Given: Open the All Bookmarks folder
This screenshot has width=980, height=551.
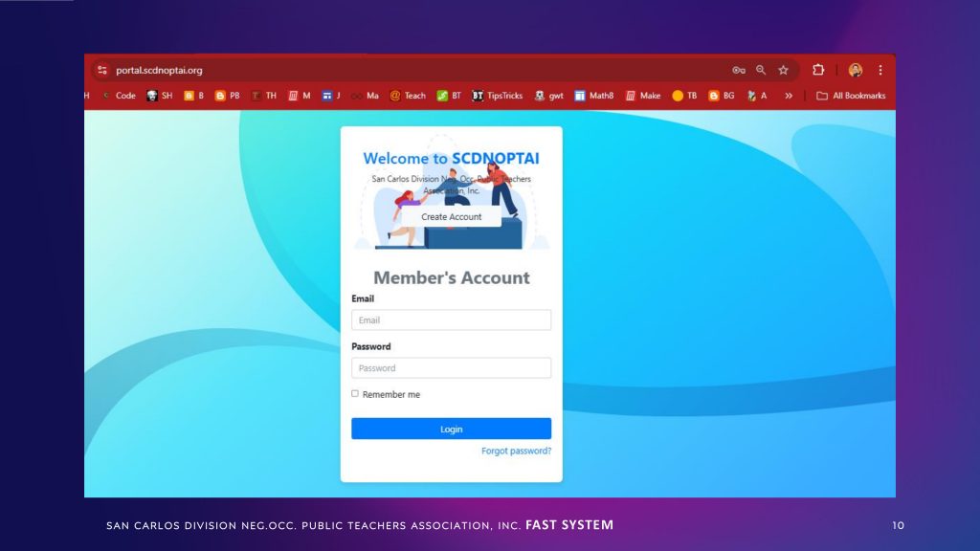Looking at the screenshot, I should [851, 96].
